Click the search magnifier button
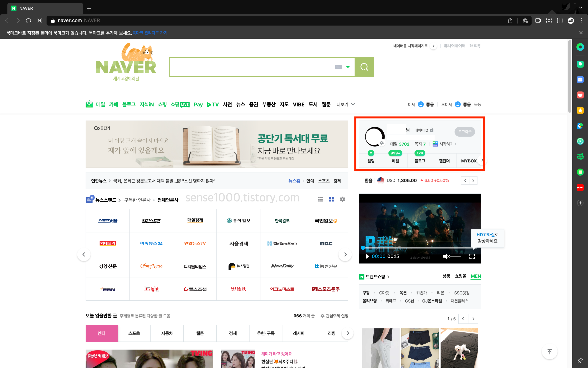Viewport: 588px width, 368px height. pos(364,67)
